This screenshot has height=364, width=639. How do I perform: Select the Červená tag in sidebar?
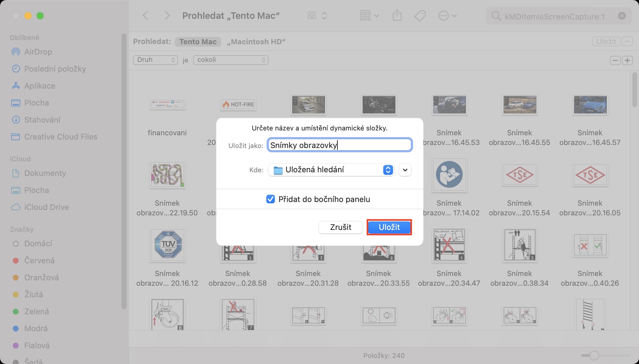click(x=39, y=261)
